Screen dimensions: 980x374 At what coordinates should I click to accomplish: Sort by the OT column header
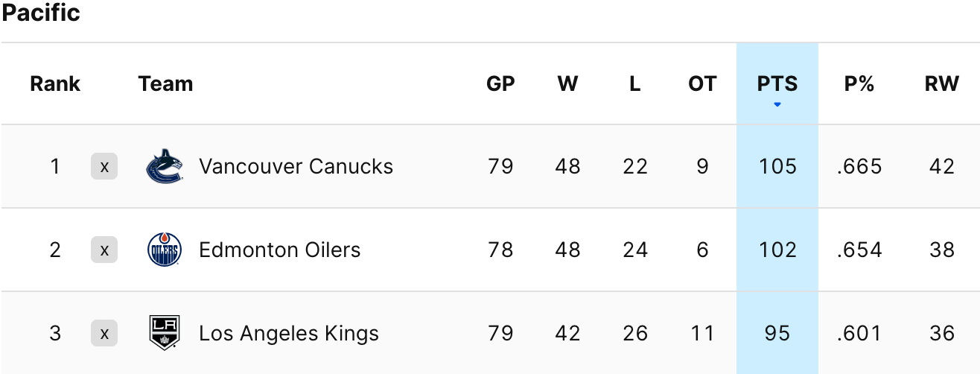point(701,83)
